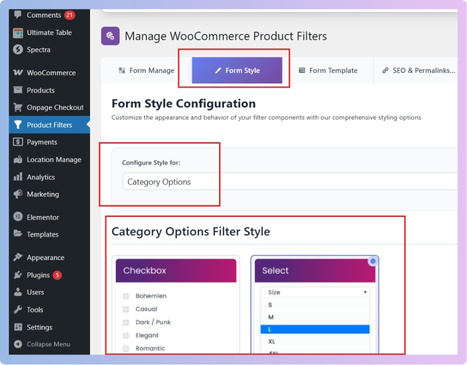Viewport: 467px width, 365px height.
Task: Choose option M in Size list
Action: coord(315,317)
